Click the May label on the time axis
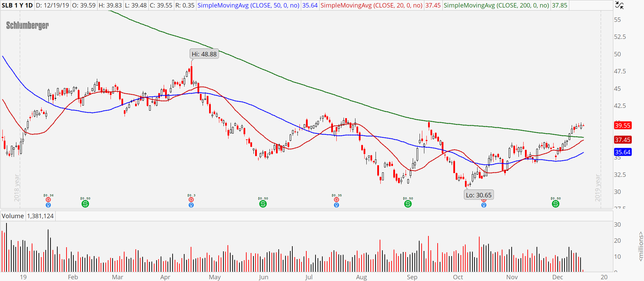Image resolution: width=644 pixels, height=281 pixels. point(215,277)
